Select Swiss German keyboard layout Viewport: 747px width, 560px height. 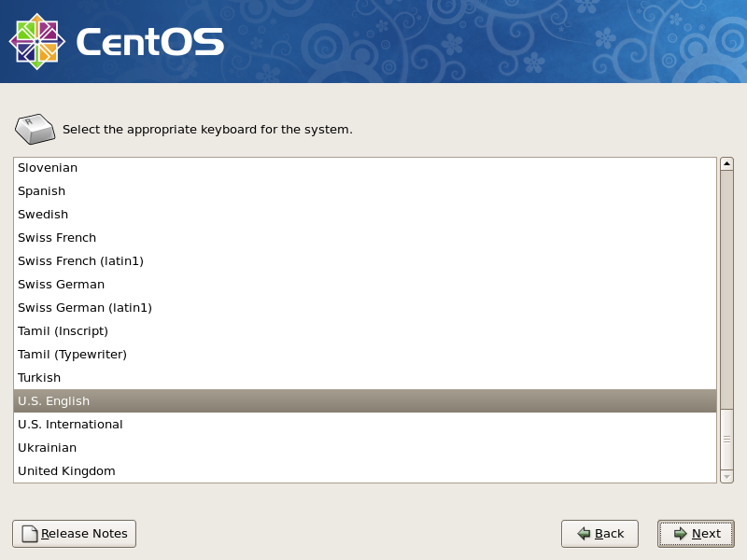click(x=61, y=285)
